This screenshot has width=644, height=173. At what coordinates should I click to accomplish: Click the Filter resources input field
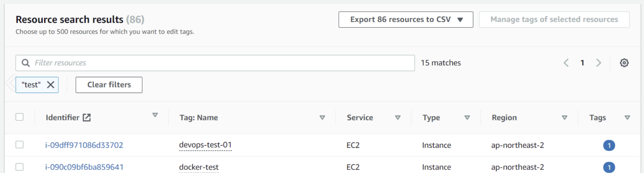(215, 63)
